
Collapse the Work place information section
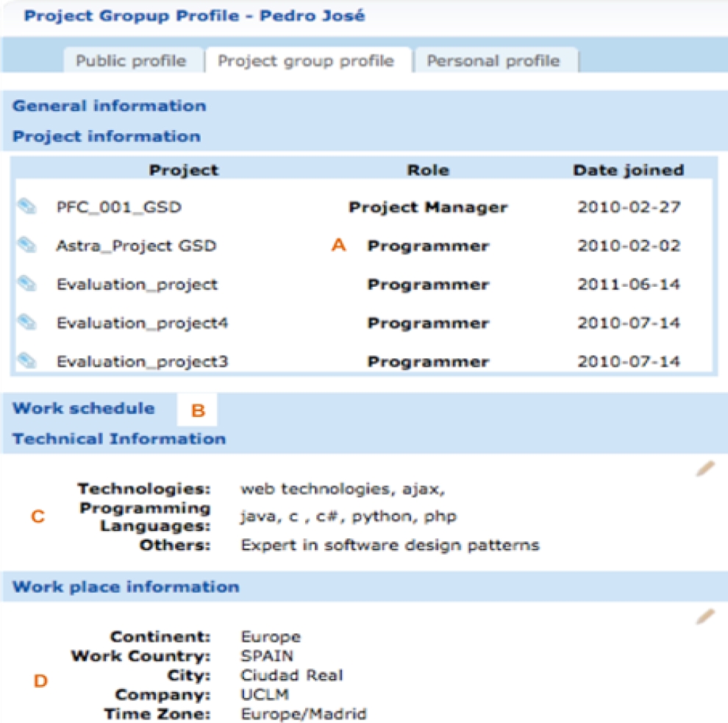[126, 587]
